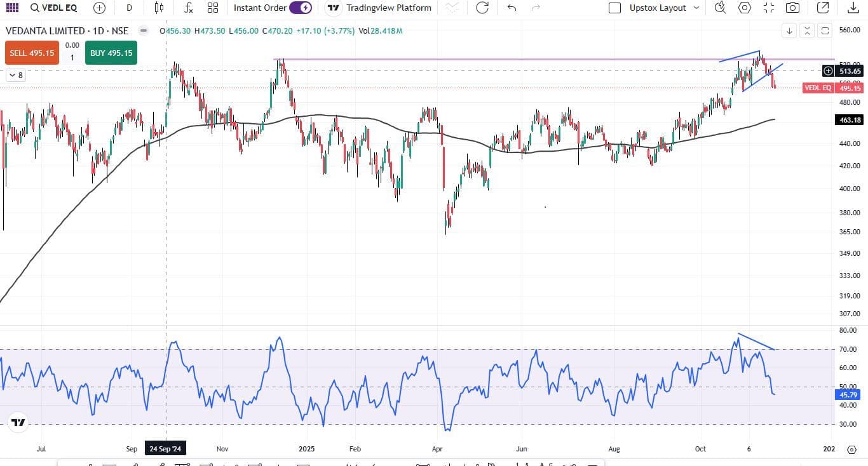Toggle the Instant Order switch
The width and height of the screenshot is (868, 466).
tap(300, 8)
